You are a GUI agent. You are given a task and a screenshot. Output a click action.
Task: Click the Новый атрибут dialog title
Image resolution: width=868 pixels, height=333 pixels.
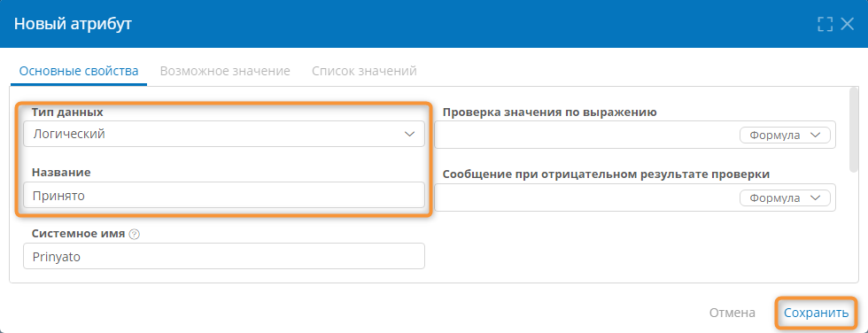[x=73, y=24]
